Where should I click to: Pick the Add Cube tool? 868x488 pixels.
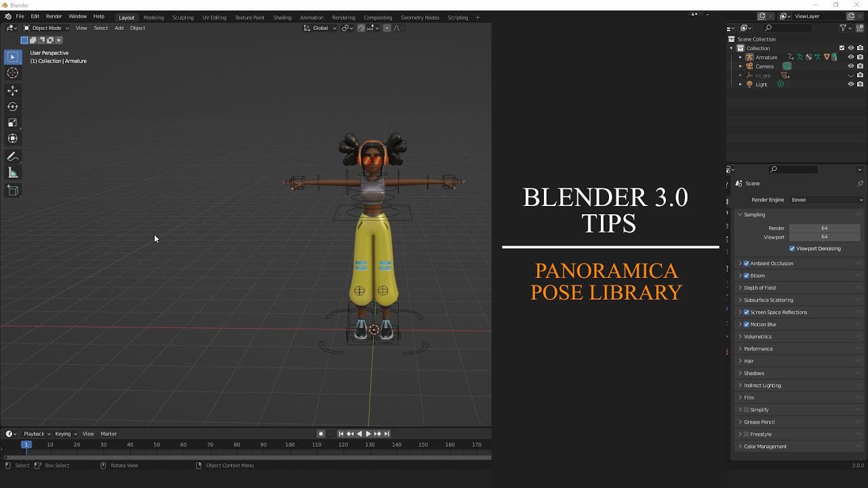pyautogui.click(x=12, y=191)
